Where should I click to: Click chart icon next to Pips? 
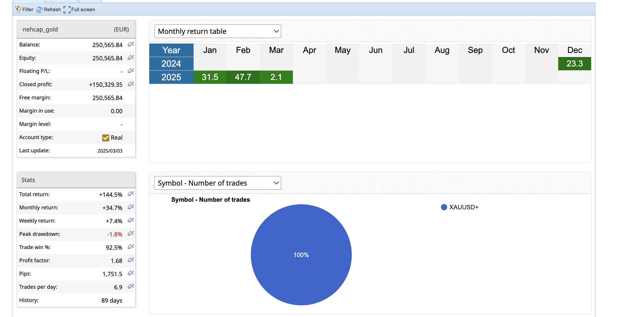click(131, 273)
